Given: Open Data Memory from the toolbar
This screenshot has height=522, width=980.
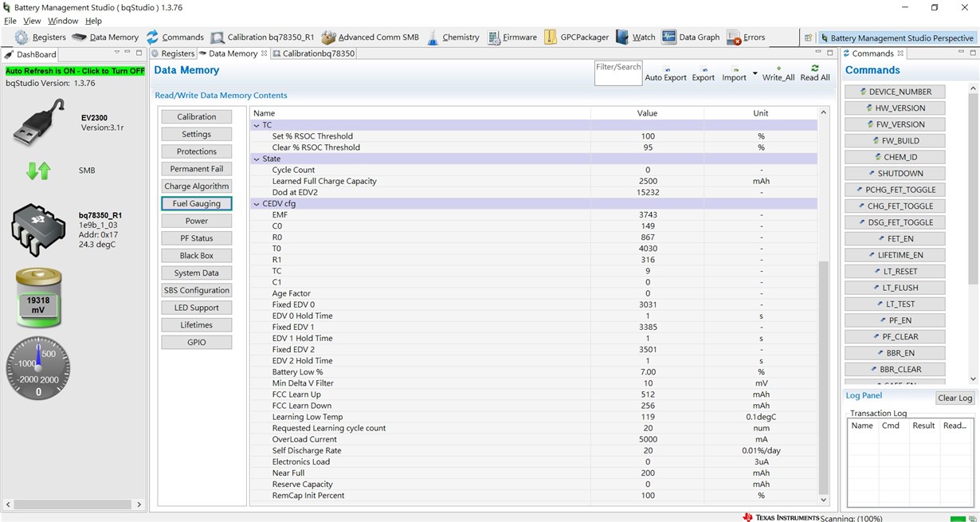Looking at the screenshot, I should [105, 37].
